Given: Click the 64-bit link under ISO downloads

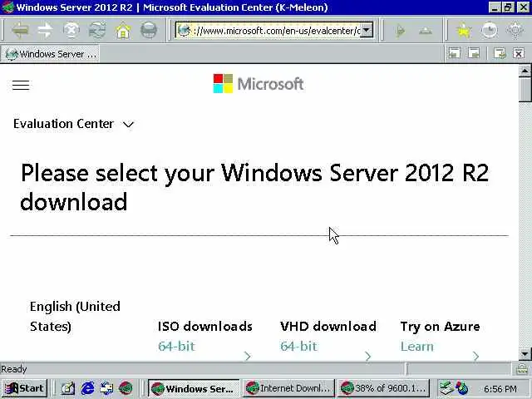Looking at the screenshot, I should [176, 346].
